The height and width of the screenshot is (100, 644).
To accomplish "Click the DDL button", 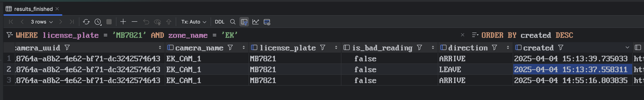I will point(220,22).
